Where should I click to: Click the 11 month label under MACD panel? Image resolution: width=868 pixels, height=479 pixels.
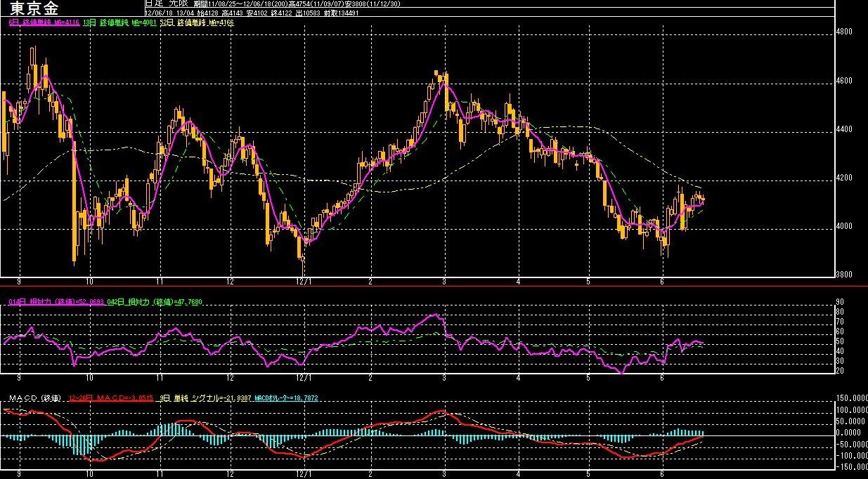click(160, 474)
